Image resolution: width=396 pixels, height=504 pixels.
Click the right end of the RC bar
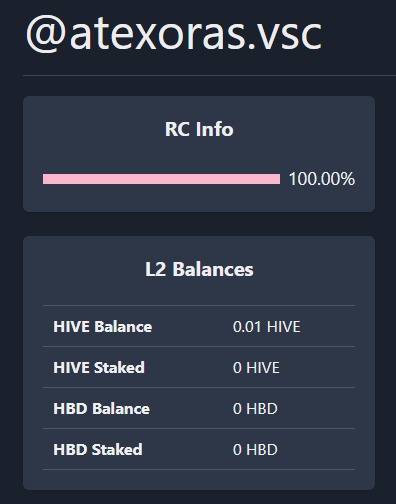[x=277, y=179]
